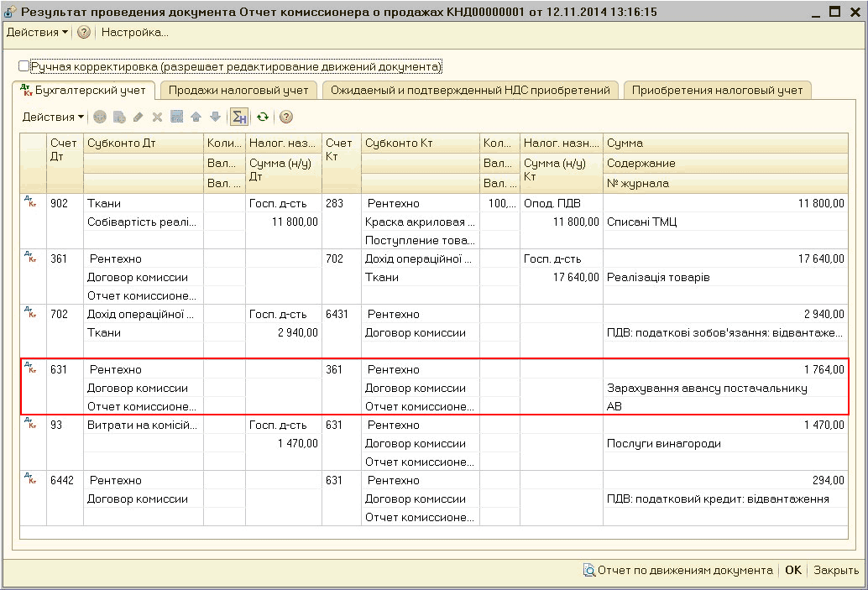The width and height of the screenshot is (868, 590).
Task: Select the sum cell 1 764,00
Action: (725, 369)
